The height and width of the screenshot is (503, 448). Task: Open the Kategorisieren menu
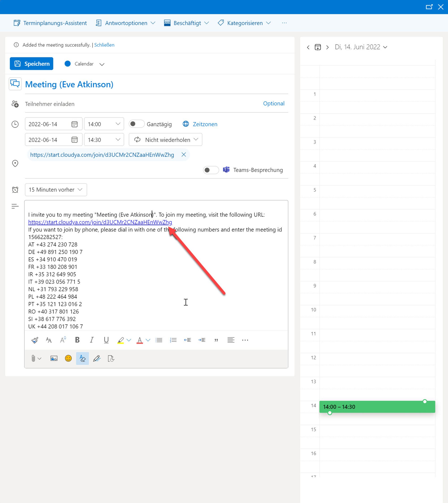244,23
